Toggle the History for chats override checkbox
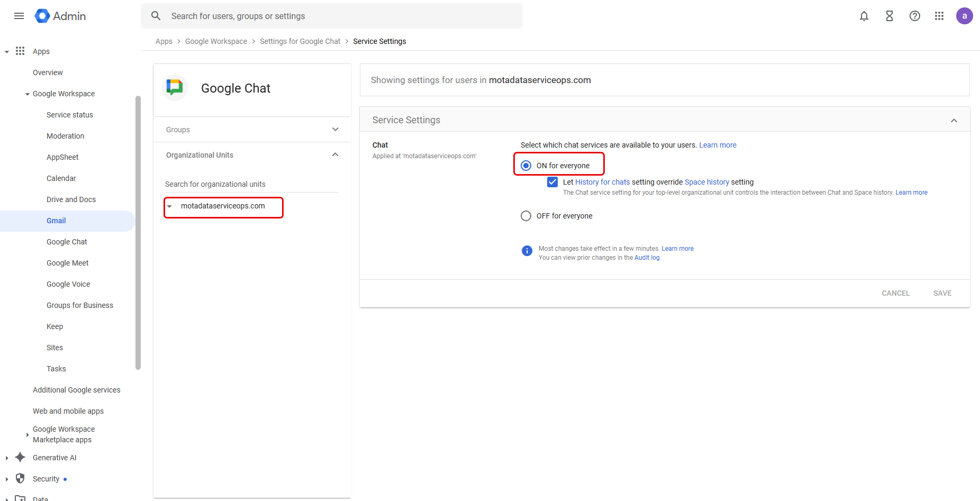The height and width of the screenshot is (501, 980). 552,182
